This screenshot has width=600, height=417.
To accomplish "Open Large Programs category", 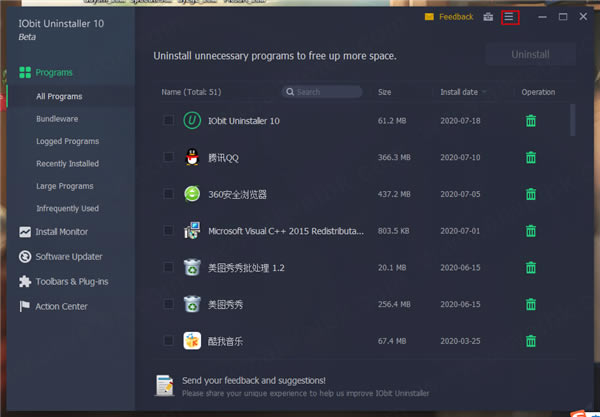I will coord(65,186).
